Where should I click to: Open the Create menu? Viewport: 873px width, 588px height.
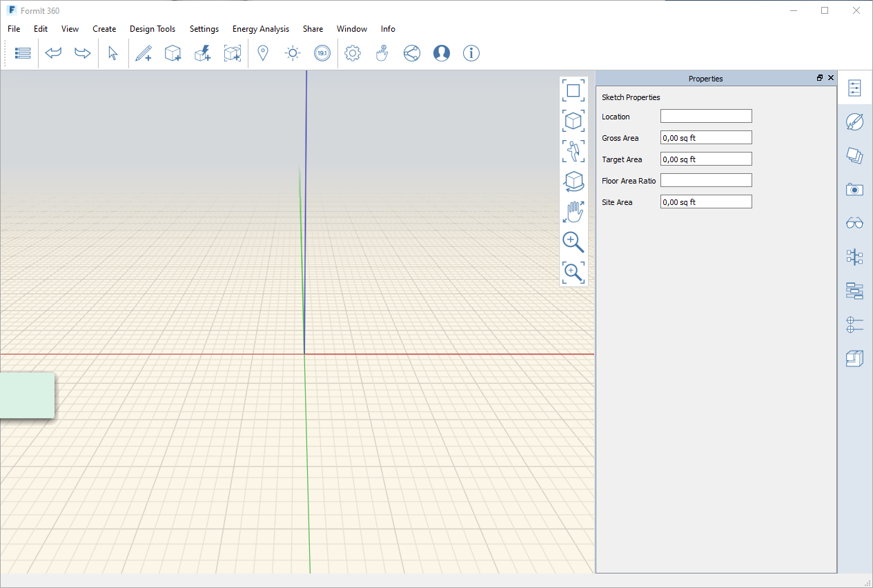(104, 29)
